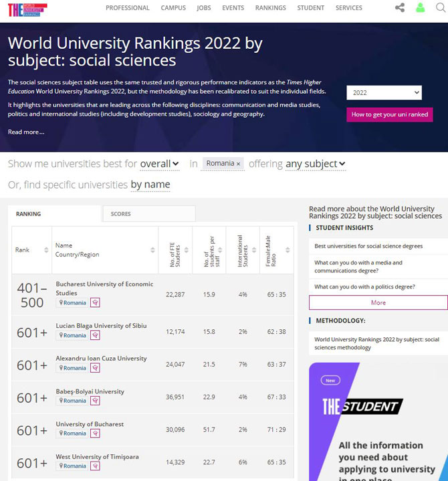Click pink badge icon for Bucharest University of Economic Studies

[95, 303]
